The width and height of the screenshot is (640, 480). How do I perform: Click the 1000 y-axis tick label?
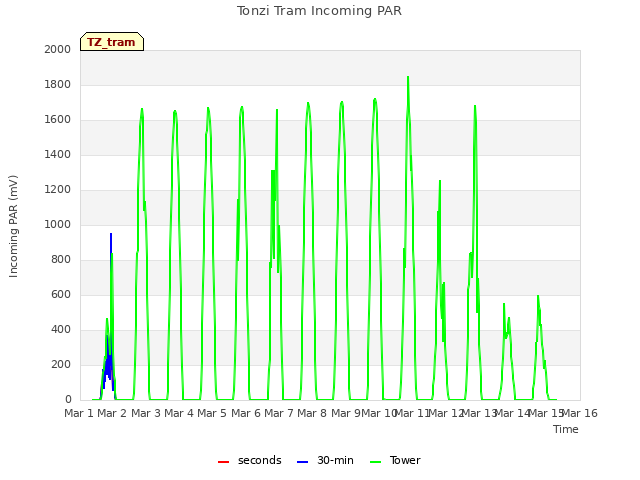click(x=58, y=224)
